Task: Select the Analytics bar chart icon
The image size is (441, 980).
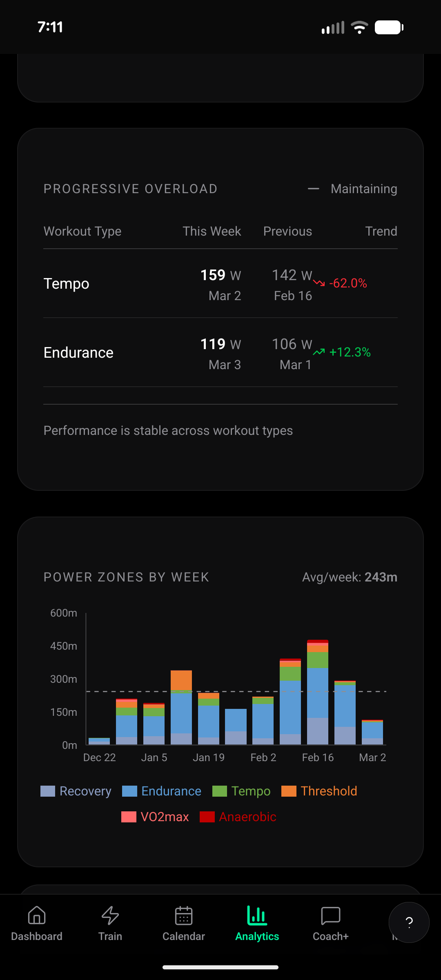Action: tap(257, 915)
